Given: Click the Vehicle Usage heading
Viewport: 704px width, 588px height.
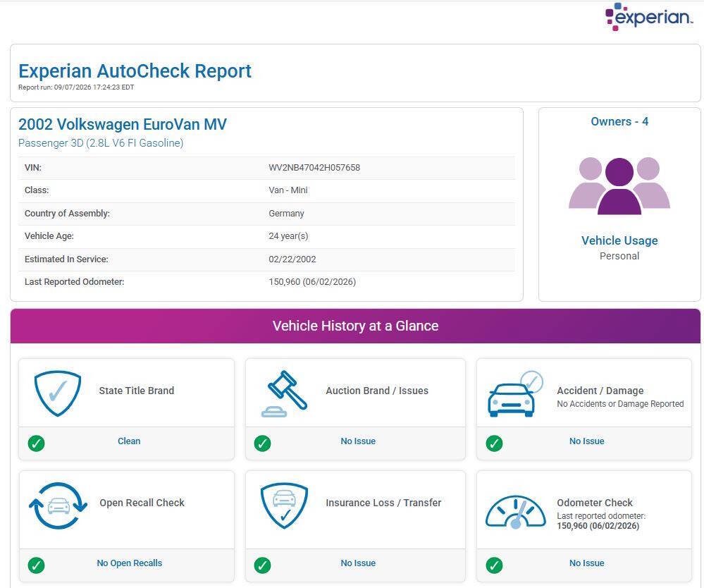Looking at the screenshot, I should (619, 240).
